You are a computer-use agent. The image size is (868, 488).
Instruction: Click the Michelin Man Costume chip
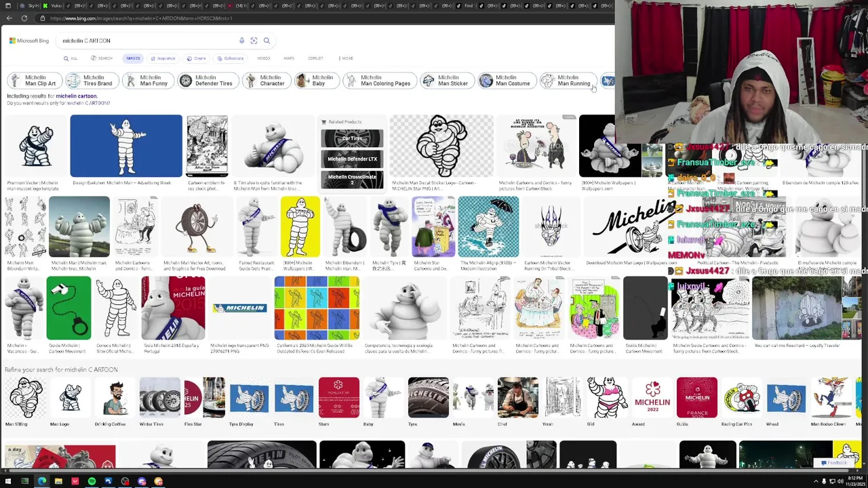[x=506, y=81]
